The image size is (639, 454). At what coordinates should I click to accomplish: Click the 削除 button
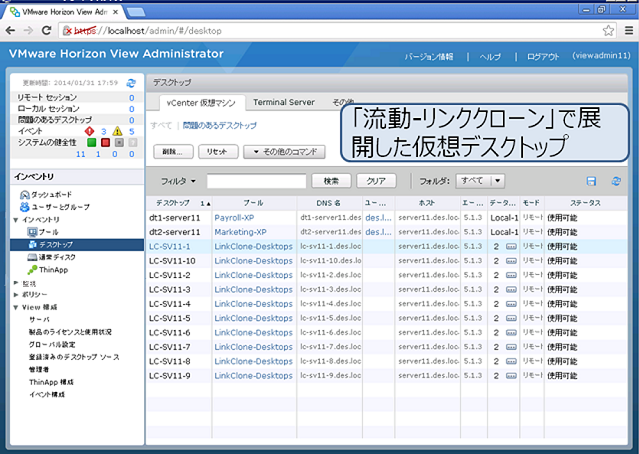coord(173,152)
